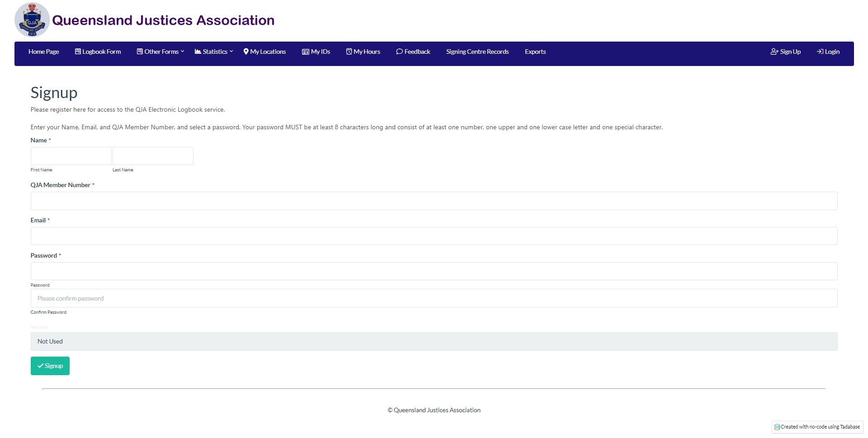
Task: Open the Feedback page
Action: [x=413, y=52]
